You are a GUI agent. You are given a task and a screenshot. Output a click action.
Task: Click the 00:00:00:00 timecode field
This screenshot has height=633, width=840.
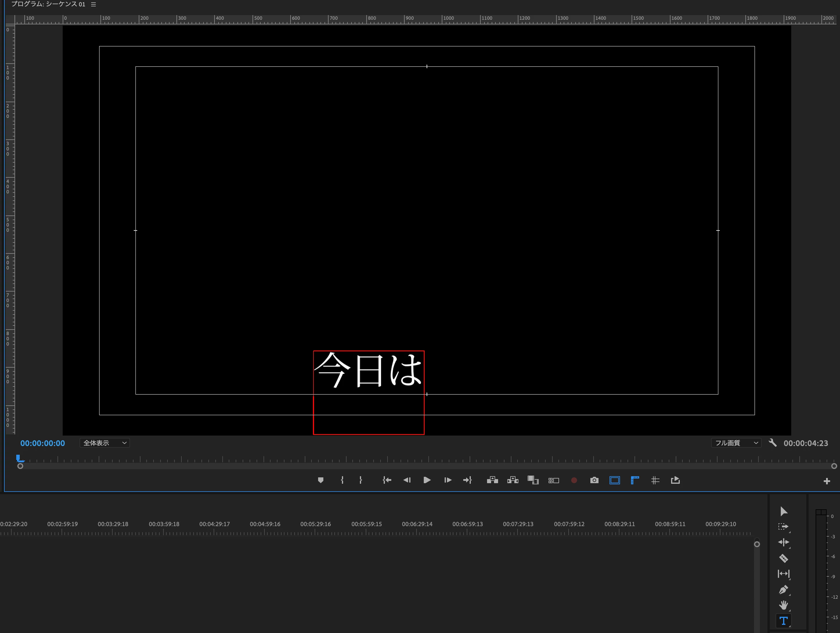pyautogui.click(x=43, y=443)
